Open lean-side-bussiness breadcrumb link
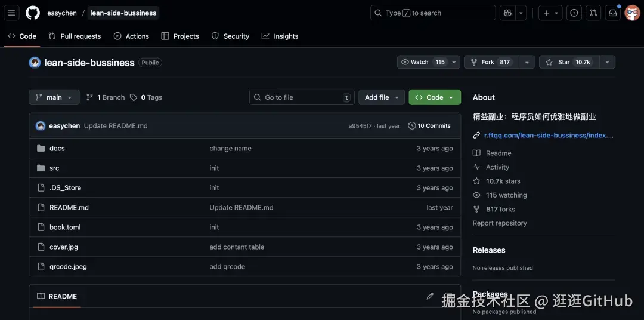This screenshot has width=644, height=320. point(123,13)
